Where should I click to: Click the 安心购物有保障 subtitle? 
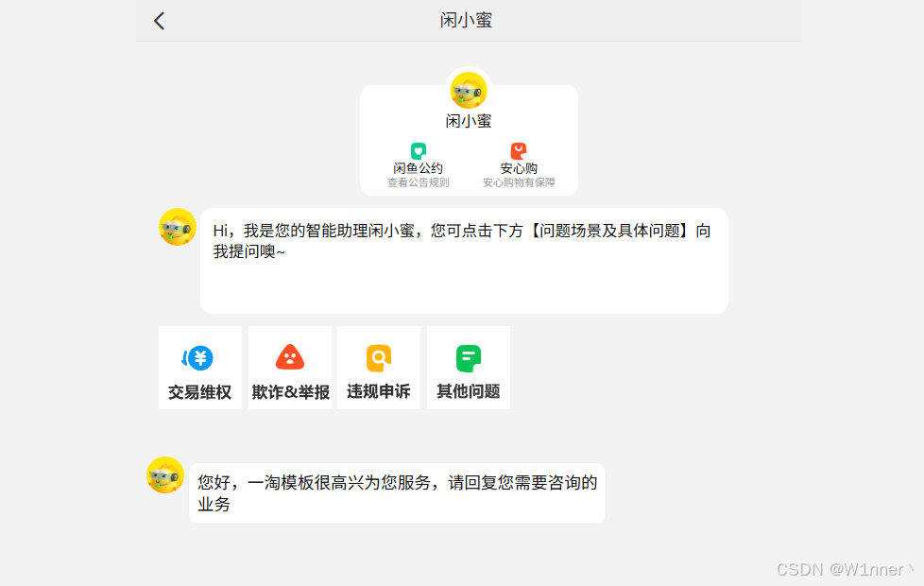519,182
